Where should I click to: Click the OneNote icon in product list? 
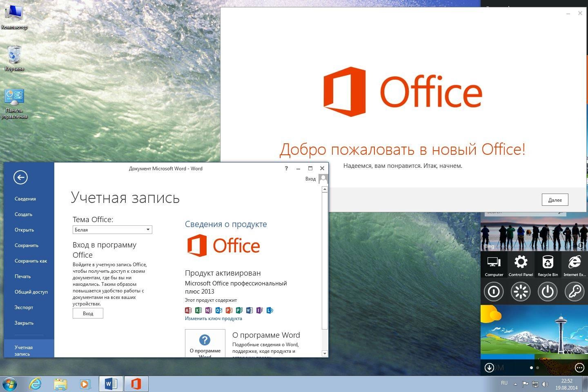pos(209,310)
